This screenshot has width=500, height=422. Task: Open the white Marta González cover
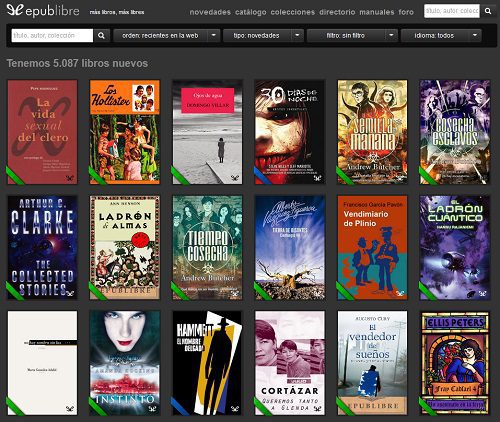coord(42,363)
